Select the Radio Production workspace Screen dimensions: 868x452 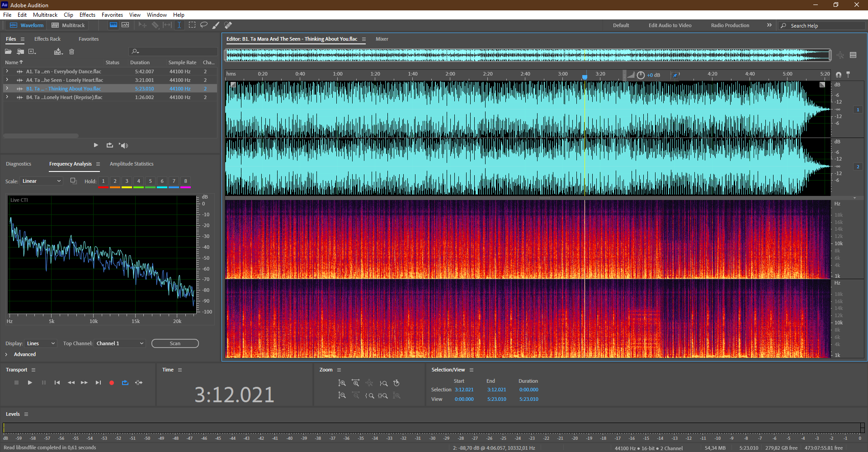pyautogui.click(x=730, y=25)
